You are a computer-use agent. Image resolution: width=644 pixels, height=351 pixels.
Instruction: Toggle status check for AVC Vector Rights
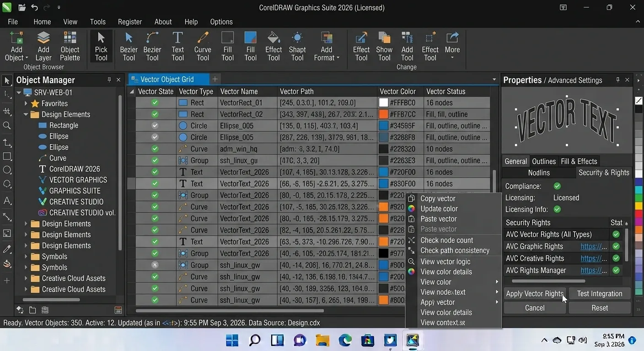[616, 234]
